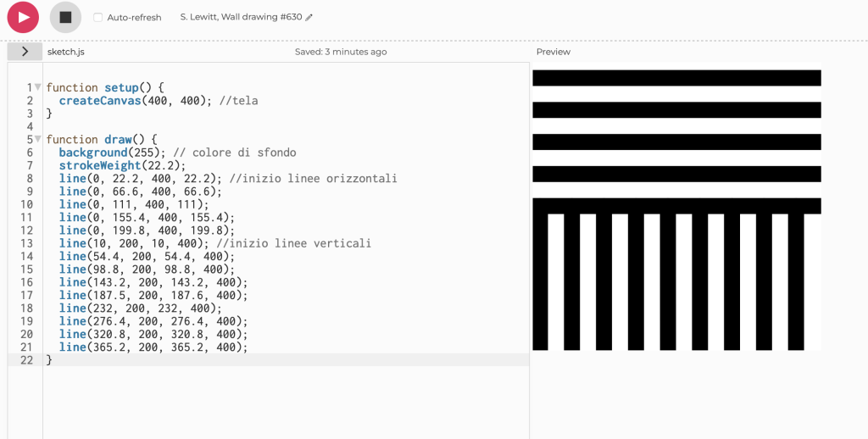Select the sketch.js file tab

click(65, 52)
